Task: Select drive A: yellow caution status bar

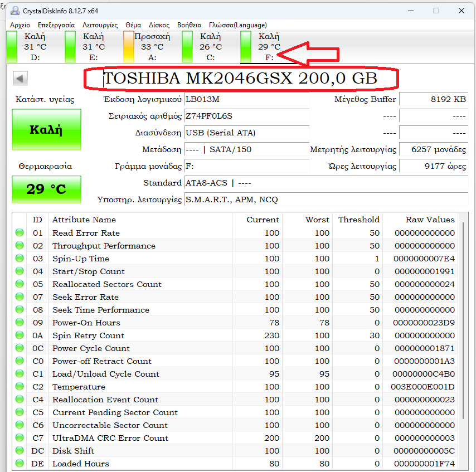Action: [129, 47]
